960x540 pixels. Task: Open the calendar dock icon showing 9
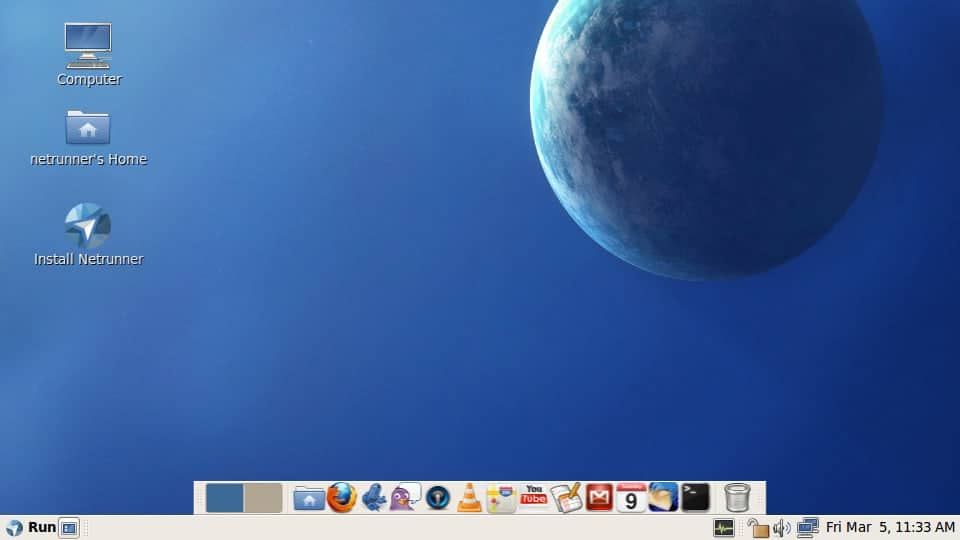coord(631,497)
